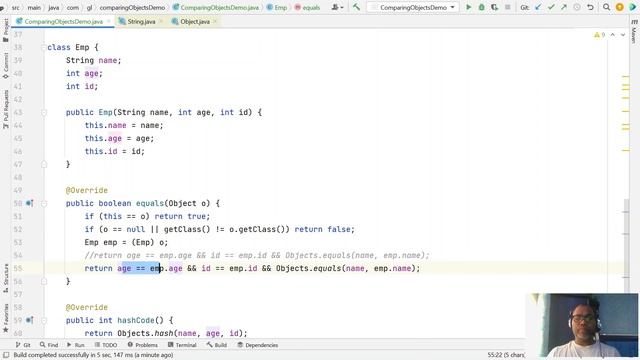Open the Git tool window tab
This screenshot has width=640, height=360.
[23, 345]
